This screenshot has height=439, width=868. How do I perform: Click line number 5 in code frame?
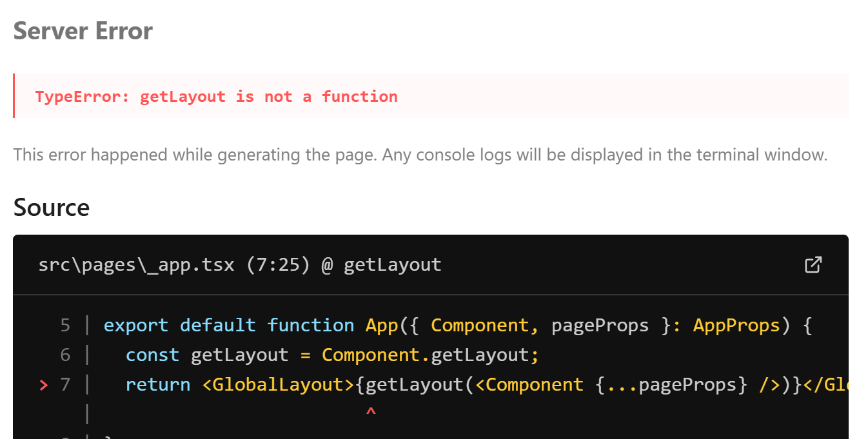65,326
